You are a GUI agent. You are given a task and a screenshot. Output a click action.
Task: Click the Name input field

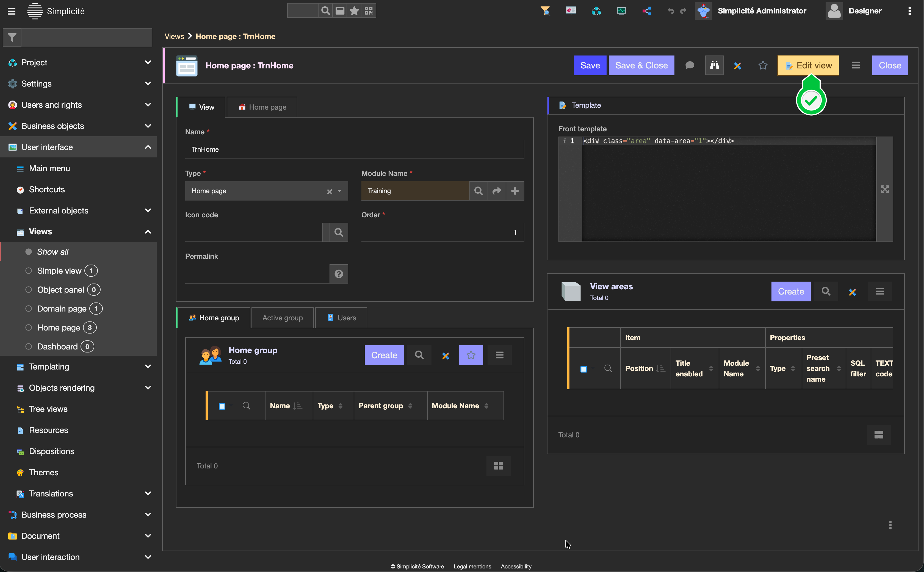354,149
